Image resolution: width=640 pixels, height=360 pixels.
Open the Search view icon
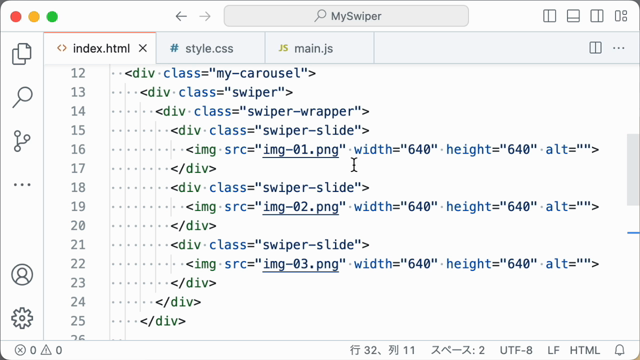22,97
